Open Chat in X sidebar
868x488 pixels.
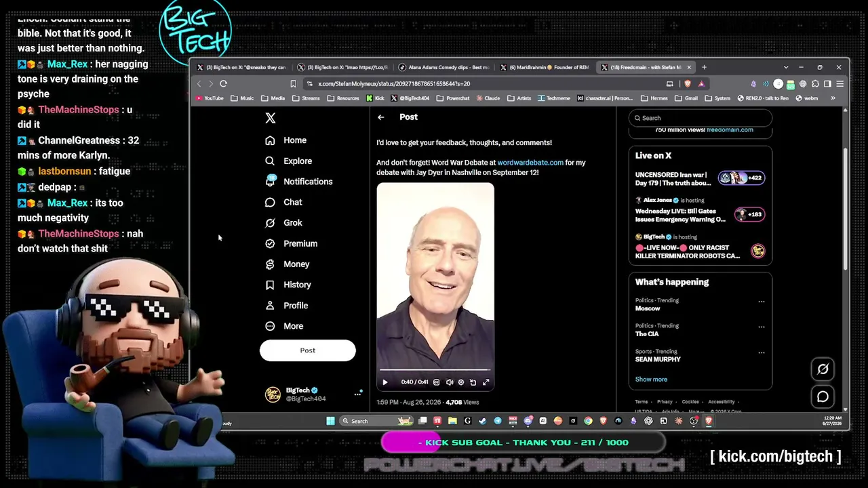pos(284,202)
